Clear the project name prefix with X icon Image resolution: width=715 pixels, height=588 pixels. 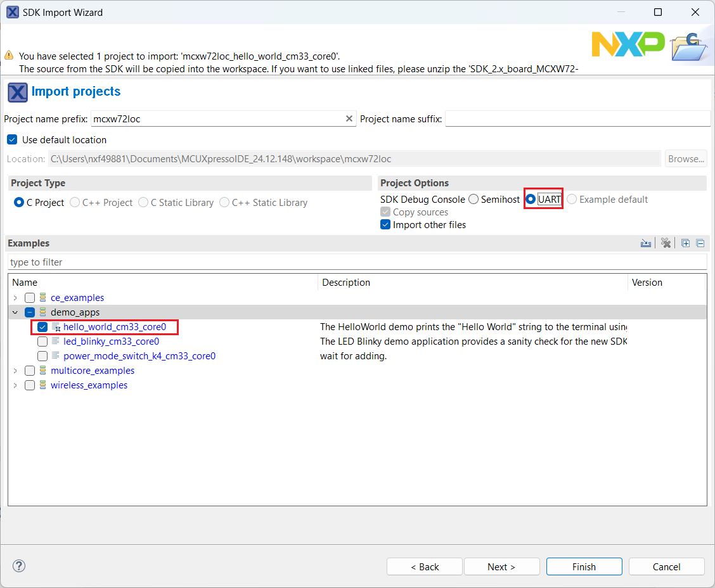coord(349,118)
